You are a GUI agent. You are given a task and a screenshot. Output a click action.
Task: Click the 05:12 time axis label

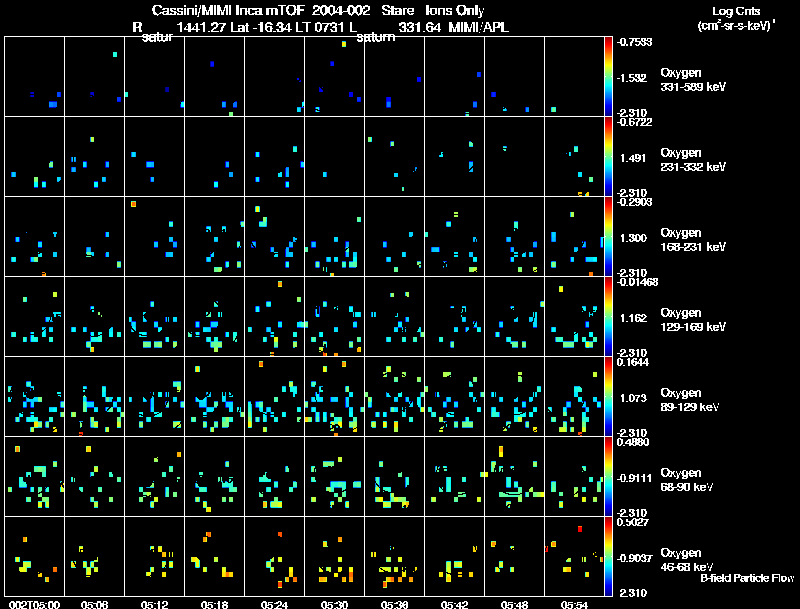pos(155,605)
